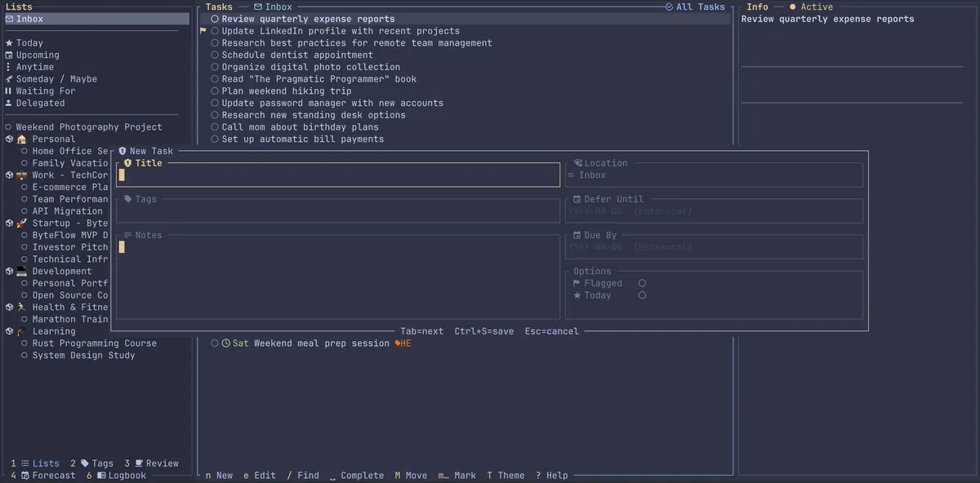Toggle the Today option circle
980x483 pixels.
[x=642, y=295]
